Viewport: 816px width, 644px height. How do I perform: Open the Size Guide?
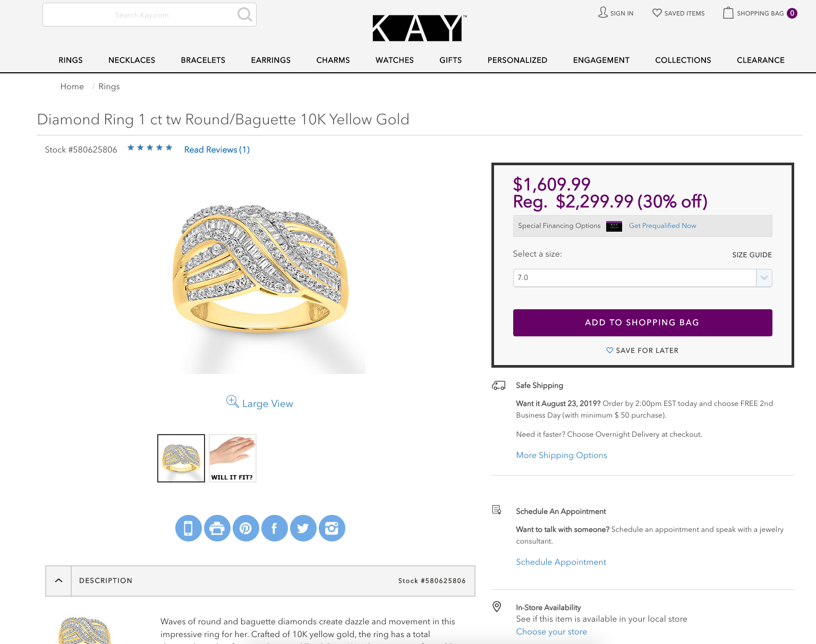tap(751, 255)
